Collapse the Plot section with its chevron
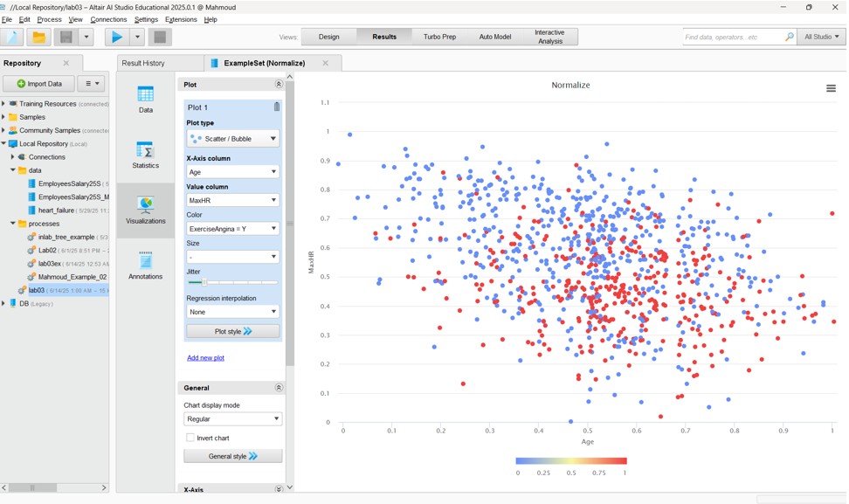The image size is (849, 504). click(x=278, y=84)
